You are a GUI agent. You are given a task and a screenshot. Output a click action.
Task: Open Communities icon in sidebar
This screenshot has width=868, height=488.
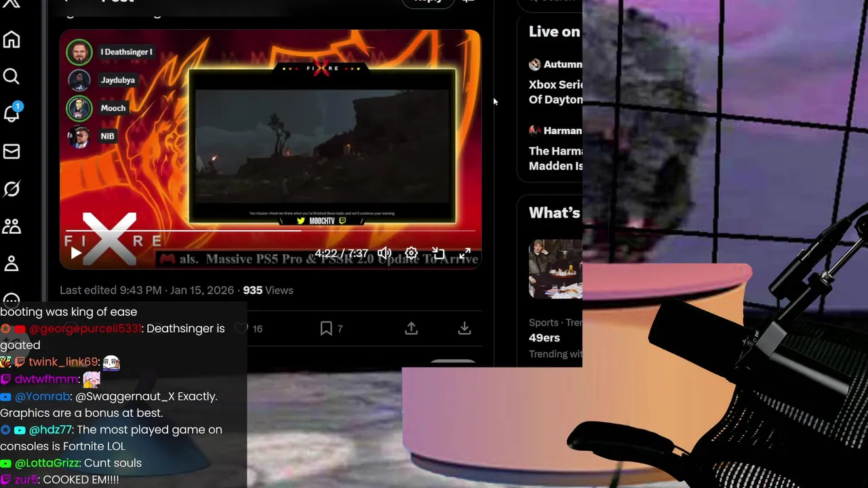click(x=12, y=226)
